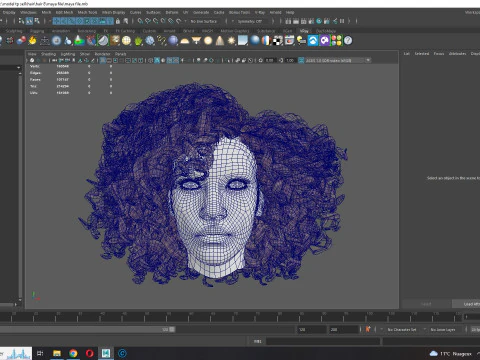Open the viewport Lighting menu
480x360 pixels.
pyautogui.click(x=68, y=54)
